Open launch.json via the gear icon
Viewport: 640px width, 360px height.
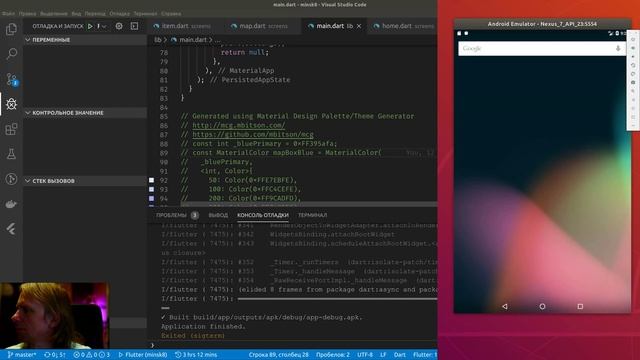tap(119, 26)
